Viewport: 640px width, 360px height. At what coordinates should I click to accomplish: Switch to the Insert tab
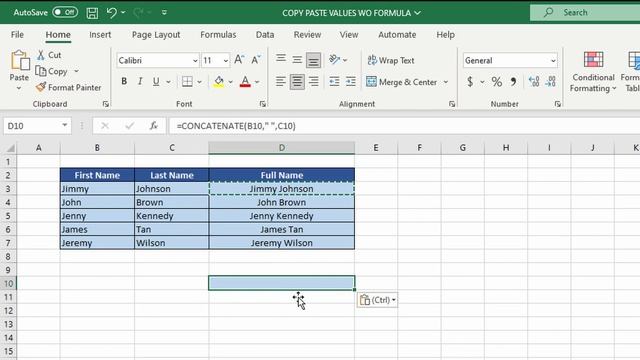click(x=100, y=35)
